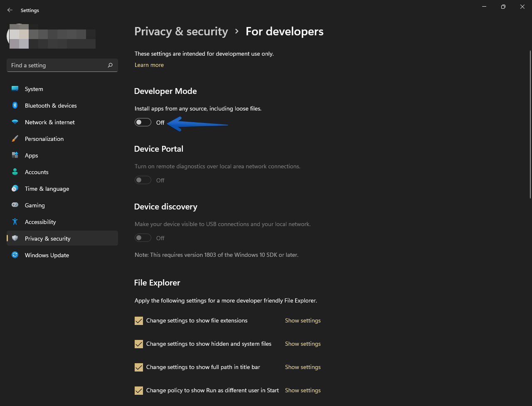Turn on Developer Mode toggle
The height and width of the screenshot is (406, 532).
pos(143,122)
